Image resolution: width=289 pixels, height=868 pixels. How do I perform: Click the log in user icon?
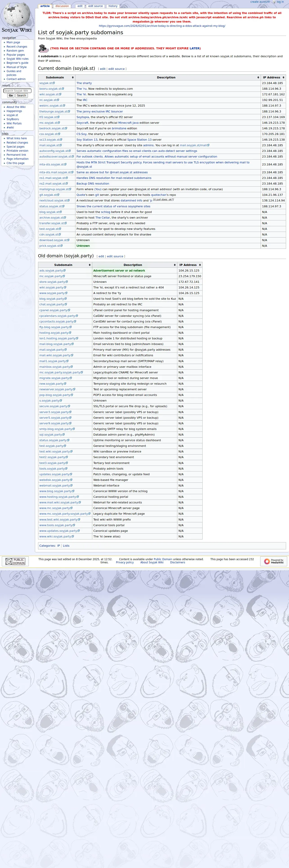click(x=274, y=2)
